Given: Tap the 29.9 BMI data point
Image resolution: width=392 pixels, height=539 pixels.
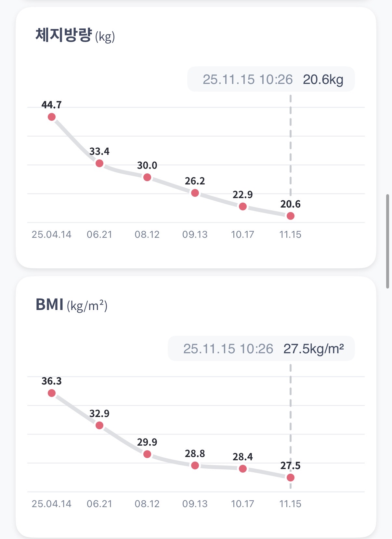Looking at the screenshot, I should coord(147,454).
